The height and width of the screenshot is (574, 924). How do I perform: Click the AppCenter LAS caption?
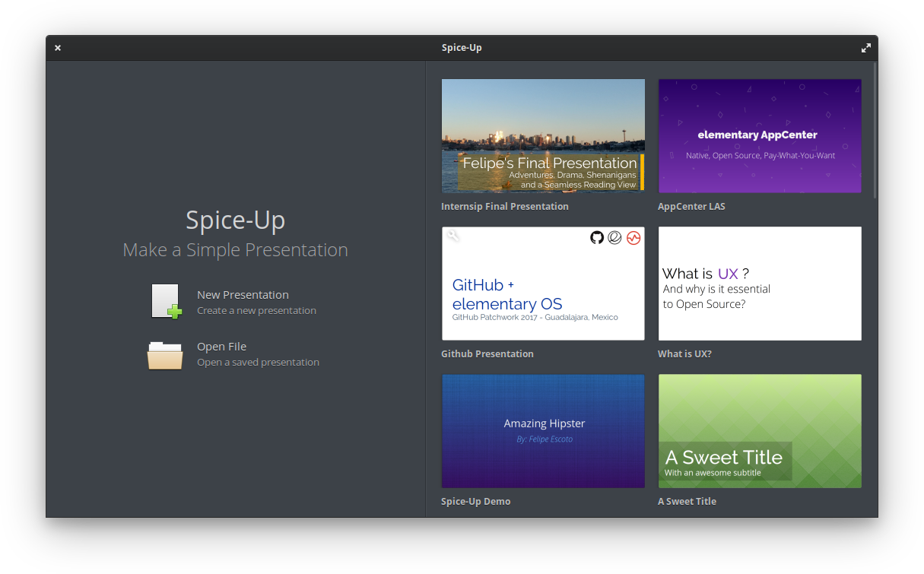coord(691,207)
